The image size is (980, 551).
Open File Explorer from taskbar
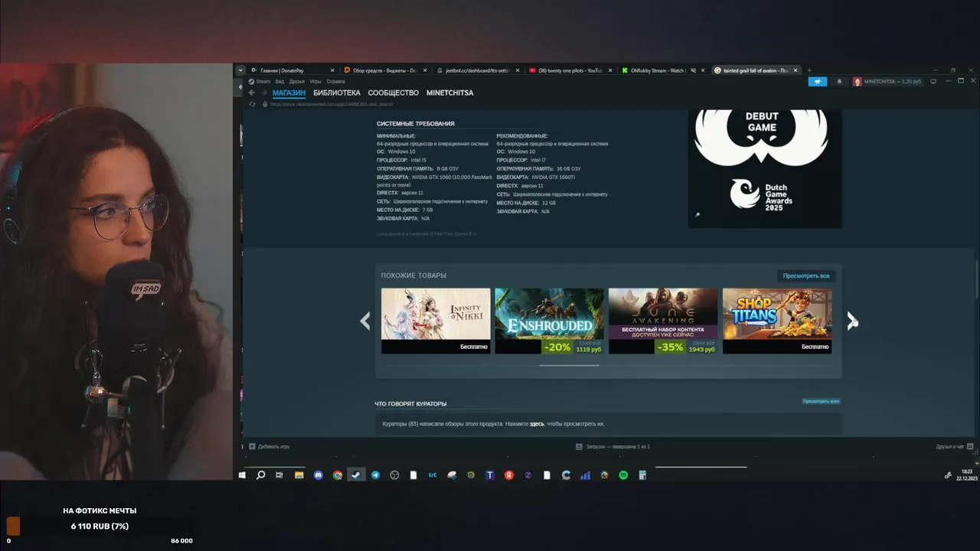pyautogui.click(x=299, y=475)
